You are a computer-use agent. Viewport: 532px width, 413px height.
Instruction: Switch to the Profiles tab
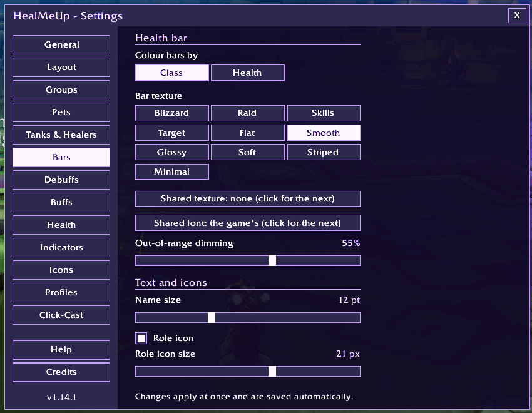61,292
